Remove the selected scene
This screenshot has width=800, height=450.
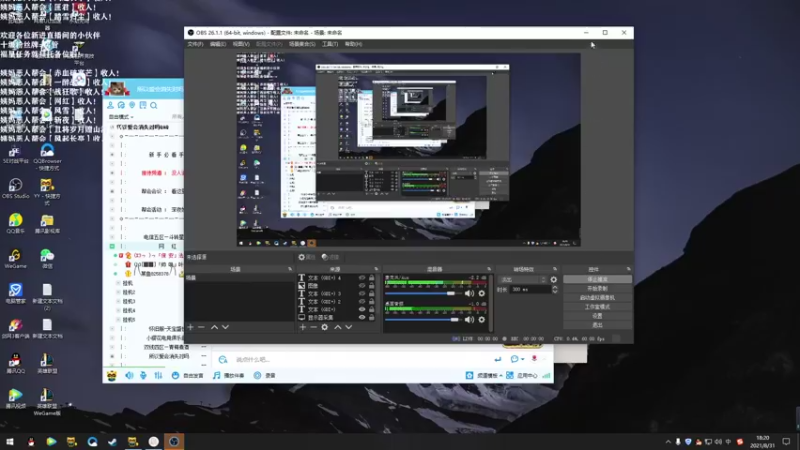click(201, 327)
